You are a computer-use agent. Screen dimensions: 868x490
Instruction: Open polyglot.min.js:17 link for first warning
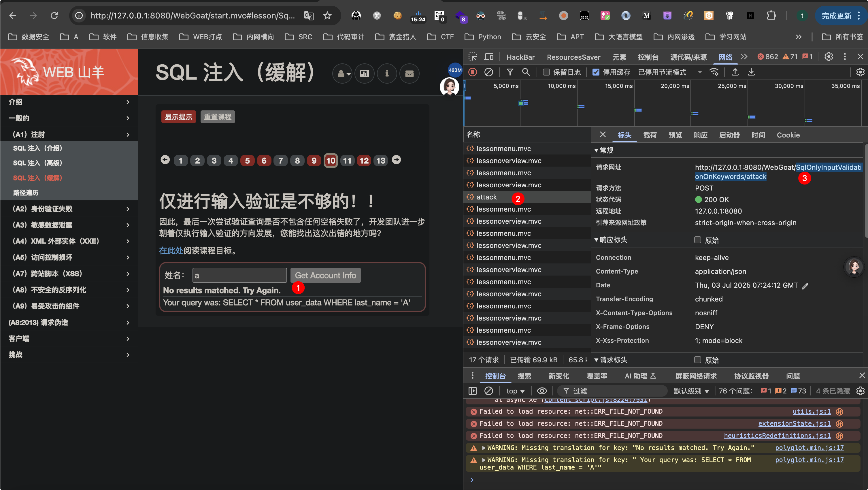[x=809, y=448]
